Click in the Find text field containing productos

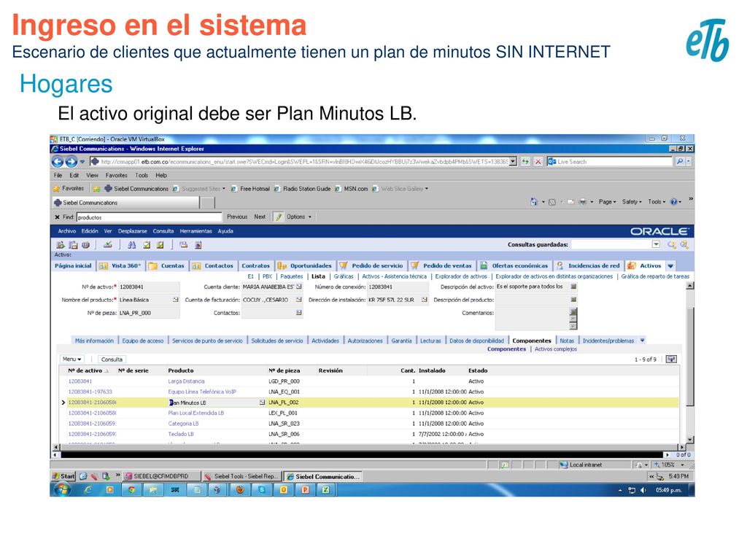point(149,217)
